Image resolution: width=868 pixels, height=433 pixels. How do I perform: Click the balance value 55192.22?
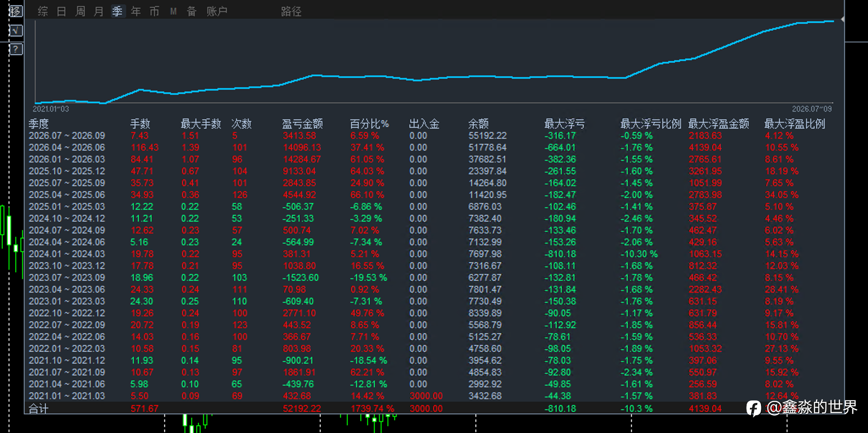click(x=487, y=136)
